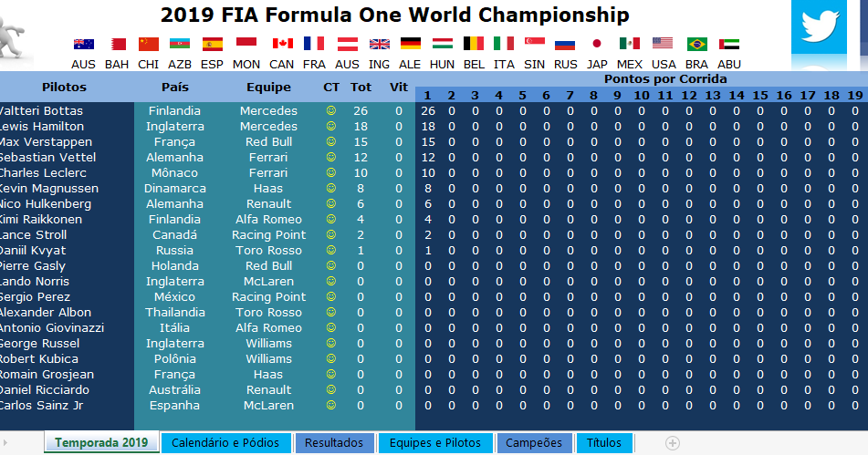Select the Japan flag icon
Viewport: 868px width, 455px height.
(x=597, y=44)
